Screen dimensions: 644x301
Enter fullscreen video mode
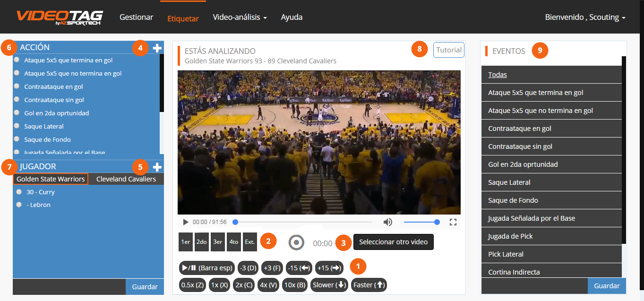[x=453, y=222]
